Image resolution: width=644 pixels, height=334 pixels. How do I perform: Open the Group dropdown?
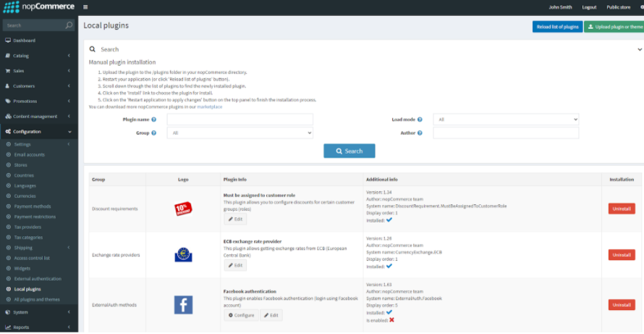click(x=240, y=133)
